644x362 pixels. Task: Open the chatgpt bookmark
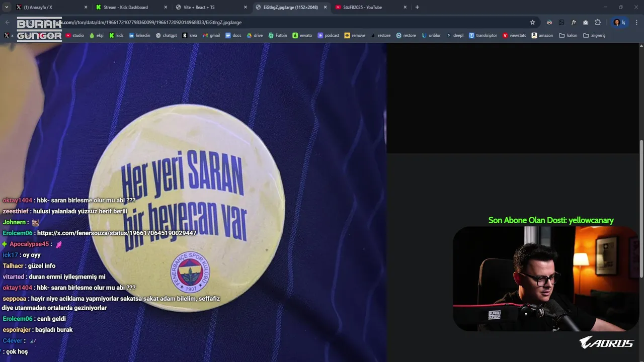click(x=166, y=36)
